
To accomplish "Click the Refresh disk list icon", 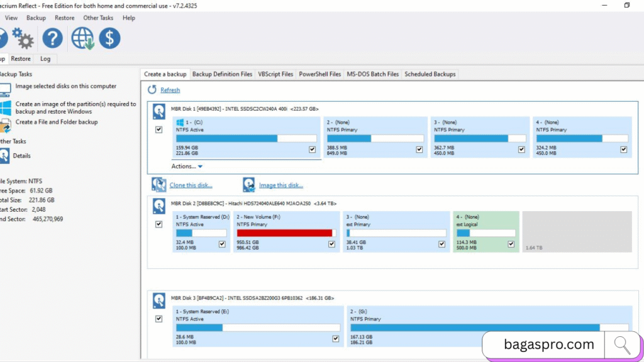I will tap(152, 90).
